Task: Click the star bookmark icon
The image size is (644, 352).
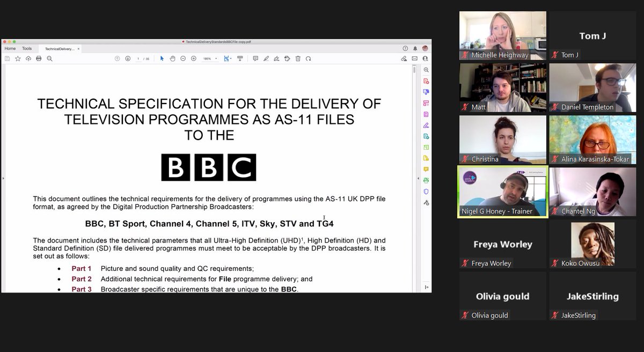Action: (18, 58)
